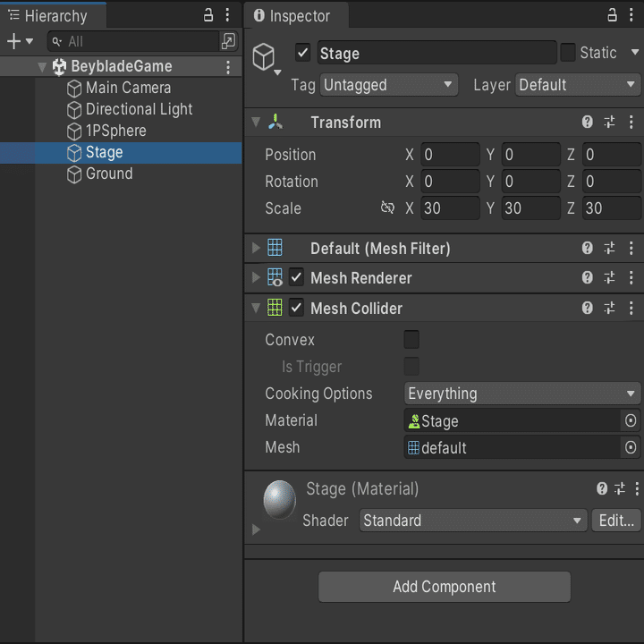Expand the Default (Mesh Filter) component
This screenshot has width=644, height=644.
tap(257, 249)
